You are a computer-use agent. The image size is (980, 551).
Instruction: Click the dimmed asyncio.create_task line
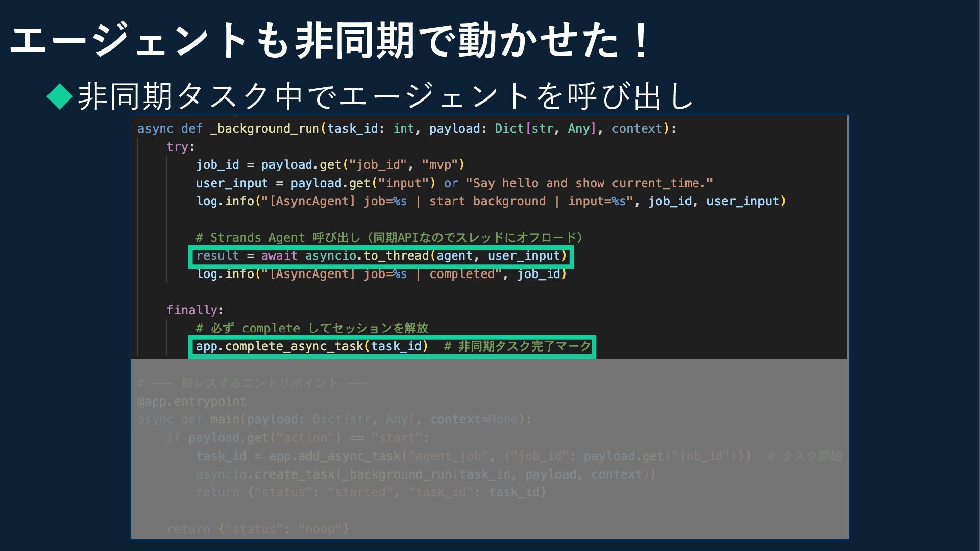(x=425, y=474)
